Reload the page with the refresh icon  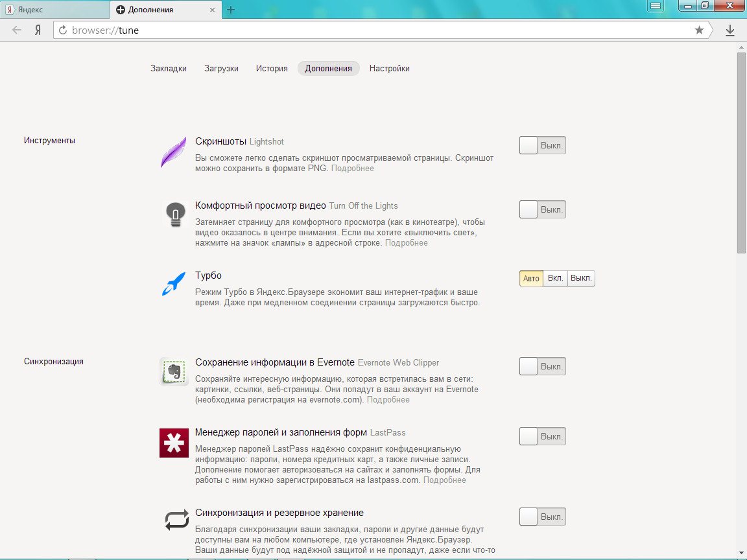(x=62, y=30)
